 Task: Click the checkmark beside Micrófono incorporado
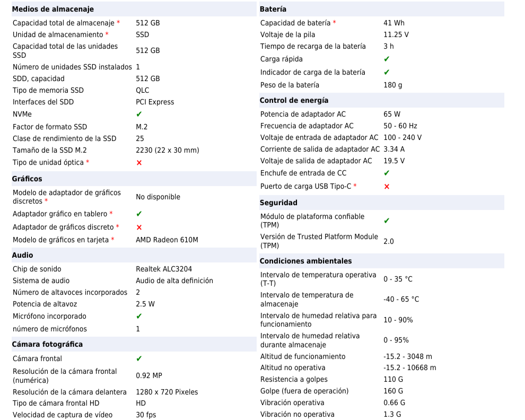click(x=139, y=316)
